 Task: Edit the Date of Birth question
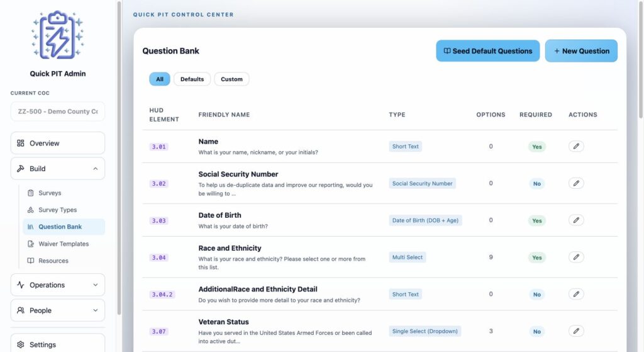(576, 220)
